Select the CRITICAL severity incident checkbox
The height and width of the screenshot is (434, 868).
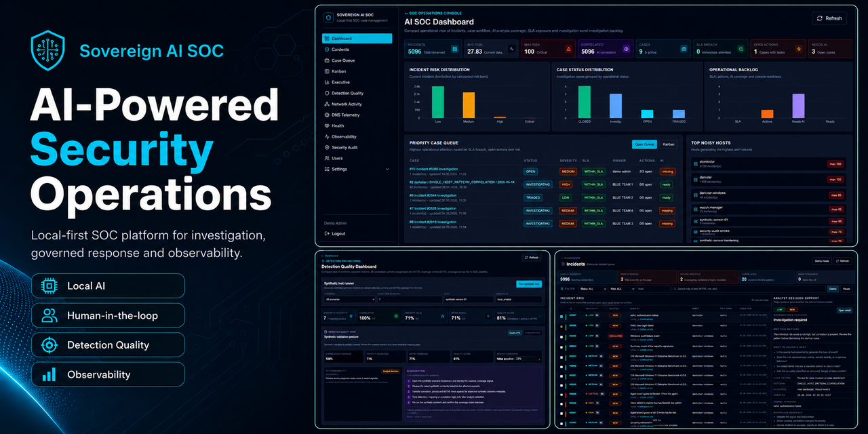[x=561, y=395]
